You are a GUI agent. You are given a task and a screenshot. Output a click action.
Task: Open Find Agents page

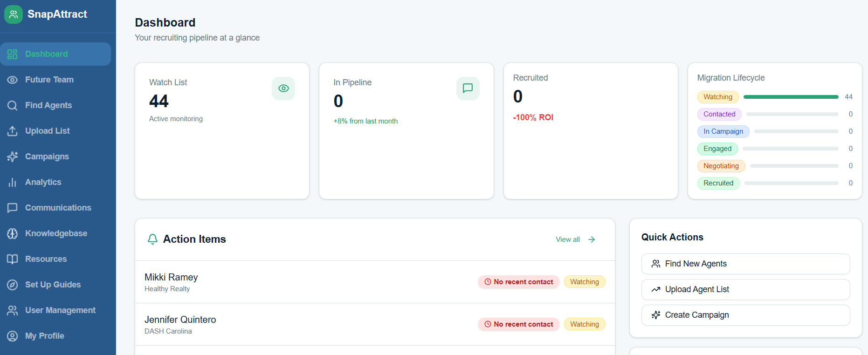pos(55,105)
